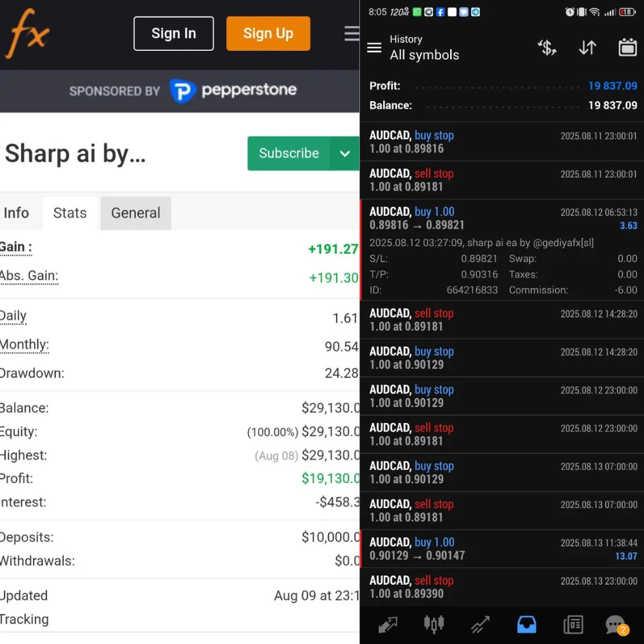
Task: Expand the Subscribe dropdown arrow
Action: click(x=345, y=153)
